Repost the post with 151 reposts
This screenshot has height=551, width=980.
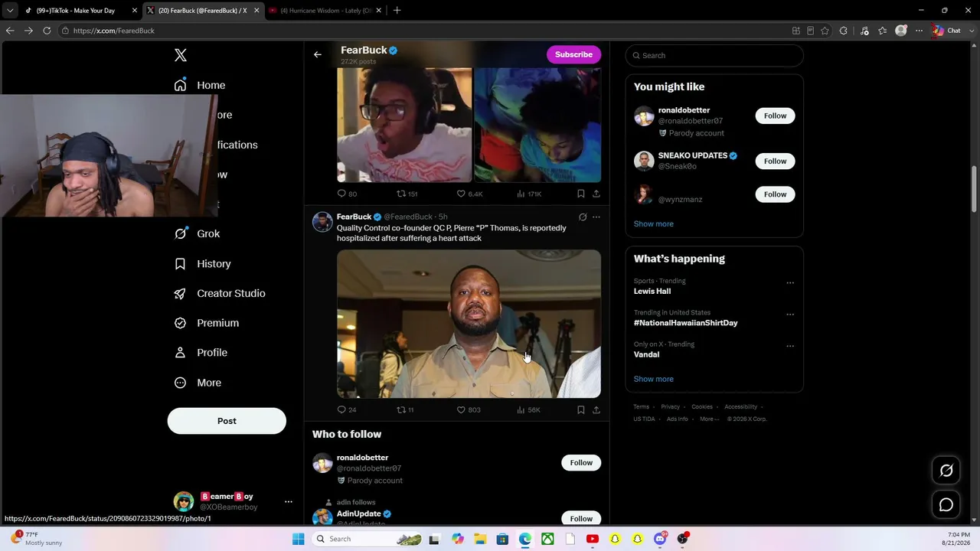(x=407, y=194)
